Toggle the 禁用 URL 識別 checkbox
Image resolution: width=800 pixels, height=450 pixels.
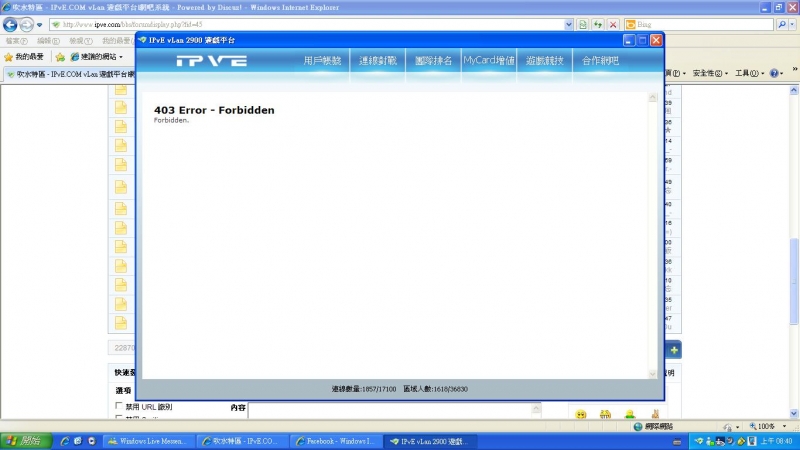pos(119,406)
